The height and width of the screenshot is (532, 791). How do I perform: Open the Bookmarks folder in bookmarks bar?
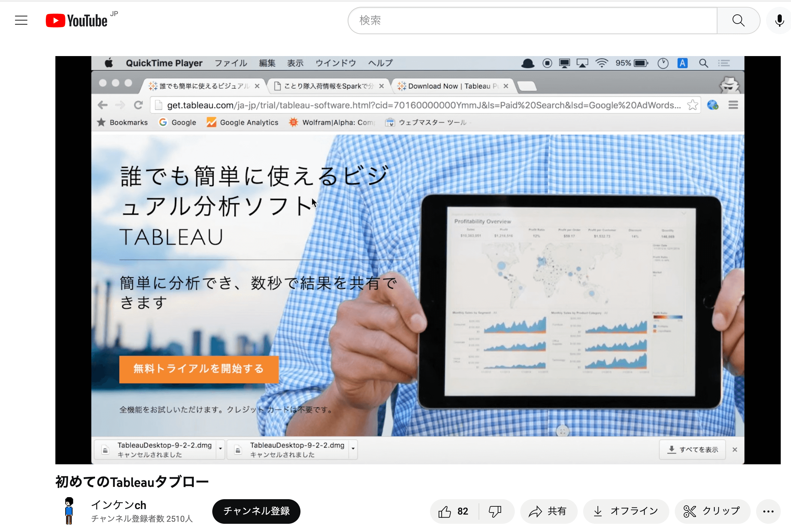coord(122,122)
